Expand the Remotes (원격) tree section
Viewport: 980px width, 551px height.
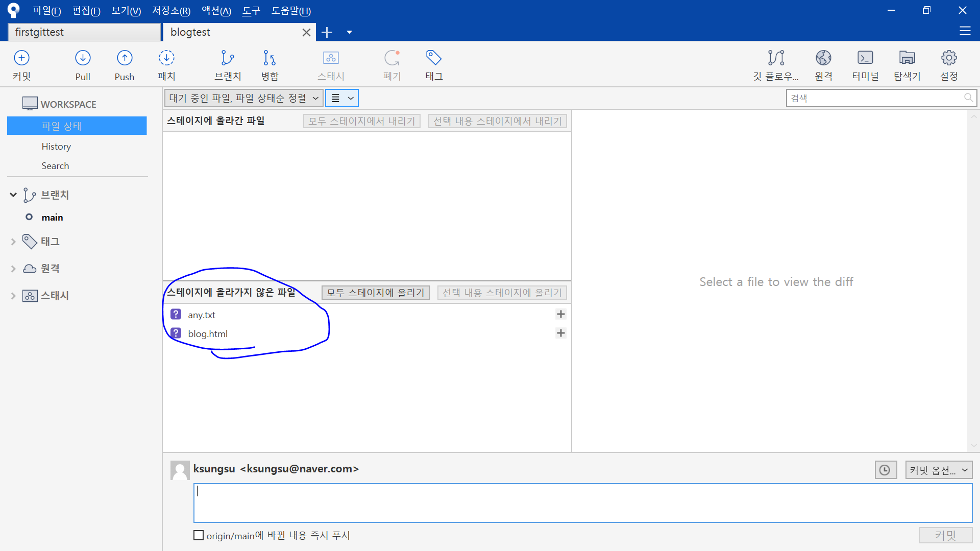coord(13,269)
